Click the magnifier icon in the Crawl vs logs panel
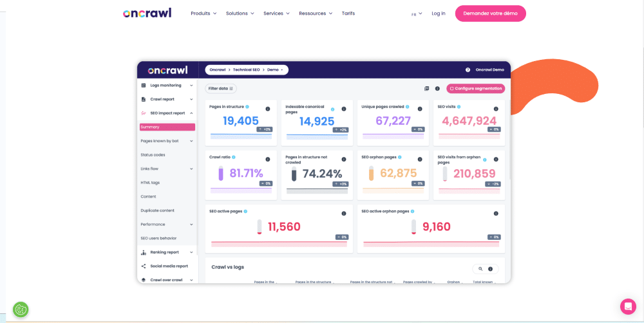The height and width of the screenshot is (323, 644). coord(480,269)
